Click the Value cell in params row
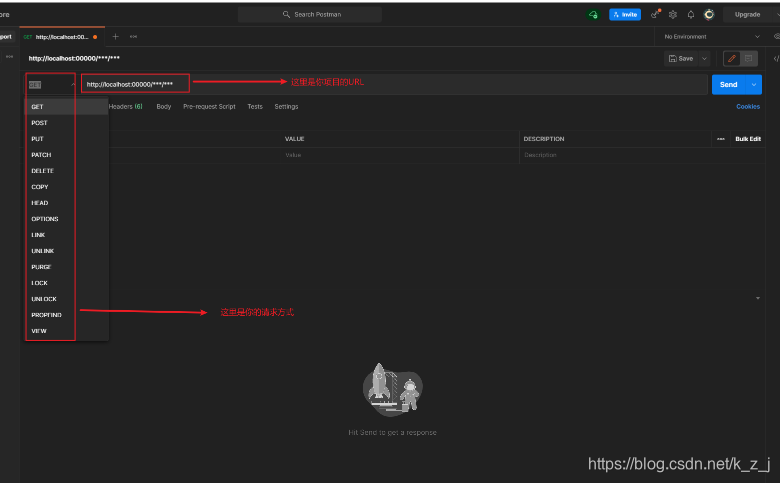The height and width of the screenshot is (483, 780). [x=400, y=155]
